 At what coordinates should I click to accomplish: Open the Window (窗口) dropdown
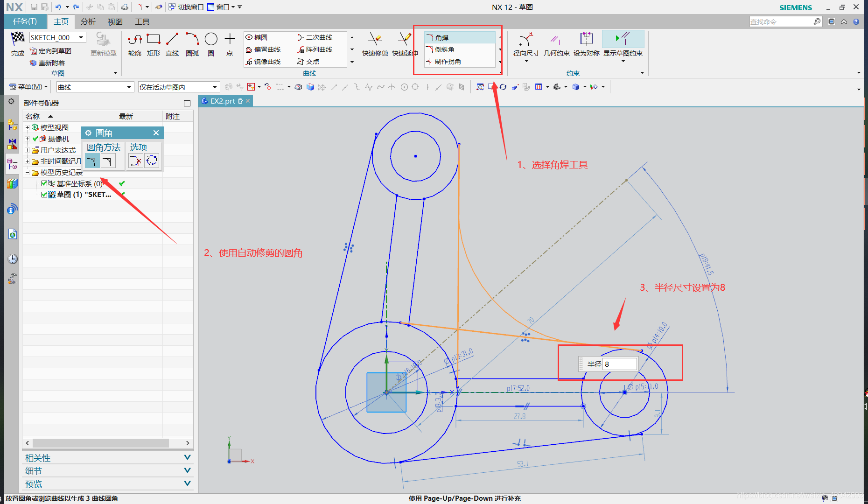tap(221, 7)
